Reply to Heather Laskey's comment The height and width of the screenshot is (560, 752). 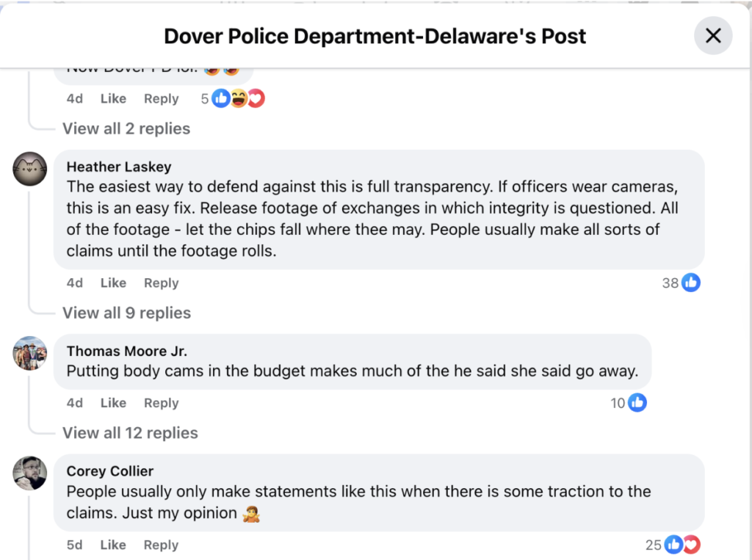[x=161, y=283]
